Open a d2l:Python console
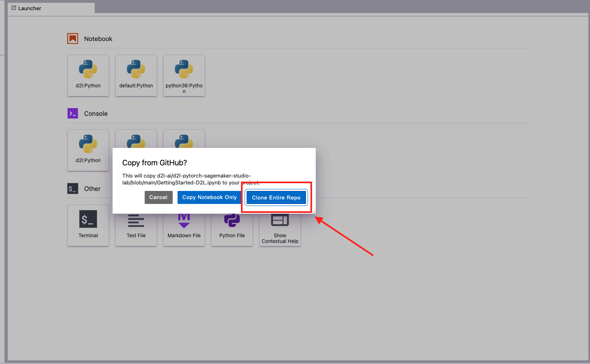This screenshot has height=364, width=590. [88, 150]
